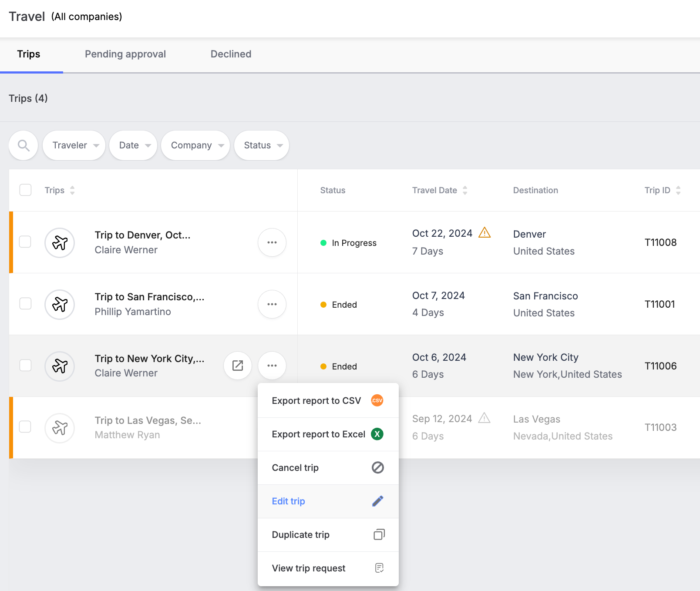
Task: Check the Trip to Denver row checkbox
Action: (x=25, y=242)
